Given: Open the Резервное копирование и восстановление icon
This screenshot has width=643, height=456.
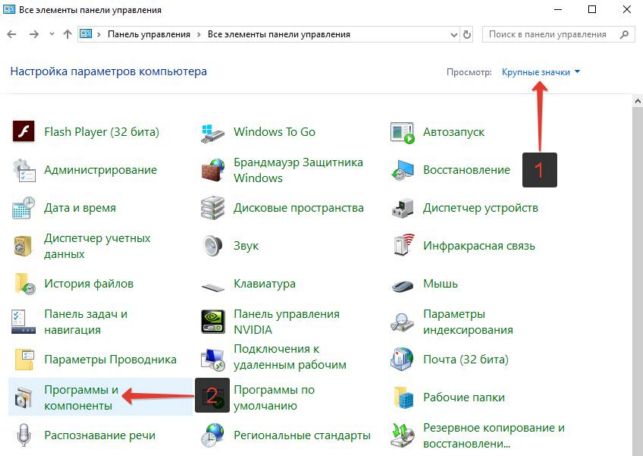Looking at the screenshot, I should pyautogui.click(x=402, y=435).
